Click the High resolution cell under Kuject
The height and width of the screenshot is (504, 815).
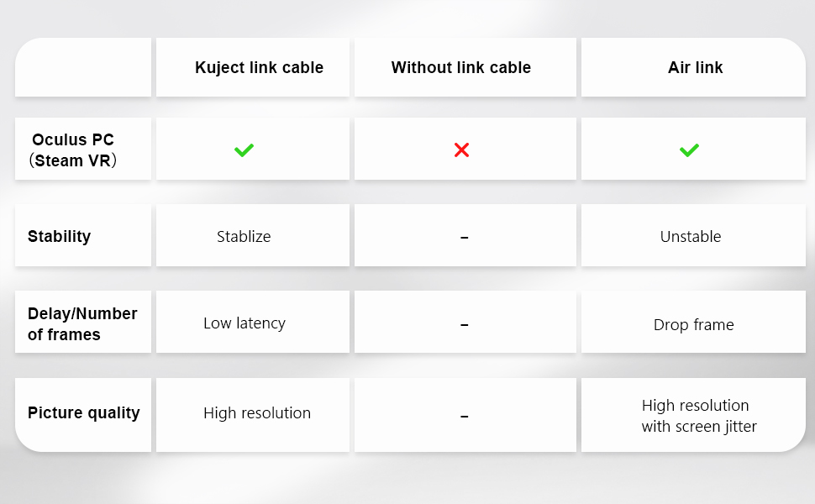[x=257, y=412]
